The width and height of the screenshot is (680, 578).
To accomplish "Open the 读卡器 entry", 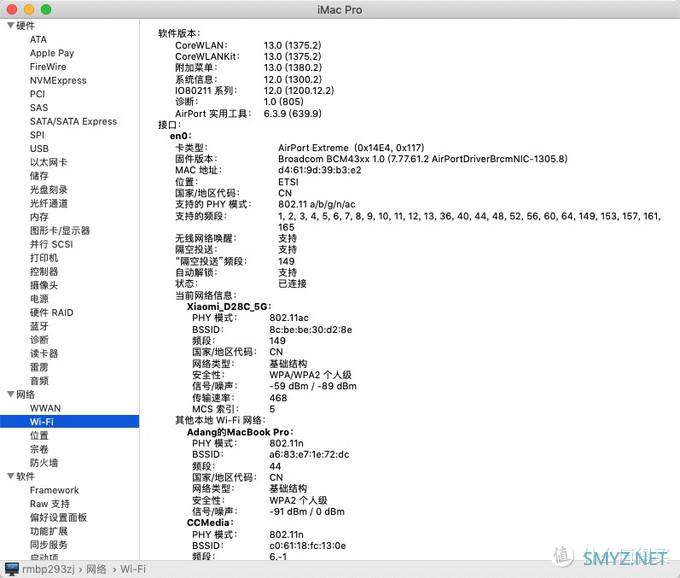I will click(44, 353).
